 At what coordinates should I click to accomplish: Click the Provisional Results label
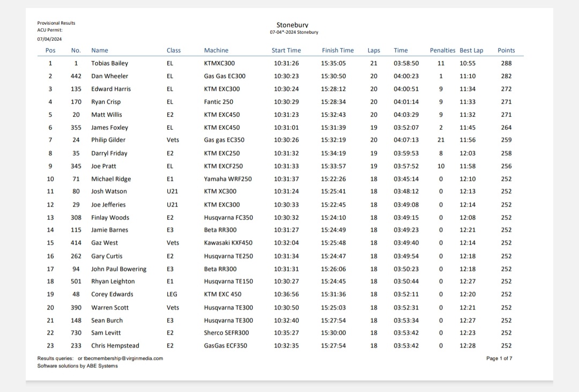point(56,23)
